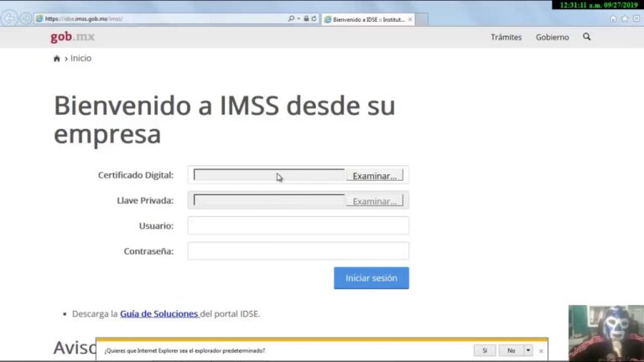The height and width of the screenshot is (362, 644).
Task: Click the refresh icon in address bar
Action: point(314,18)
